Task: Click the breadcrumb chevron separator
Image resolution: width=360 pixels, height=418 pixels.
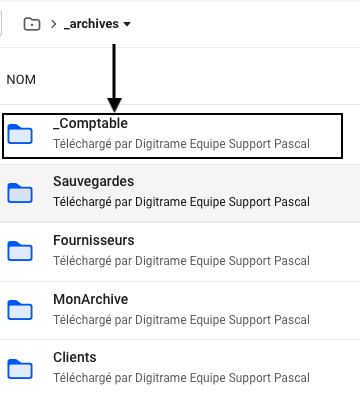Action: [x=53, y=24]
